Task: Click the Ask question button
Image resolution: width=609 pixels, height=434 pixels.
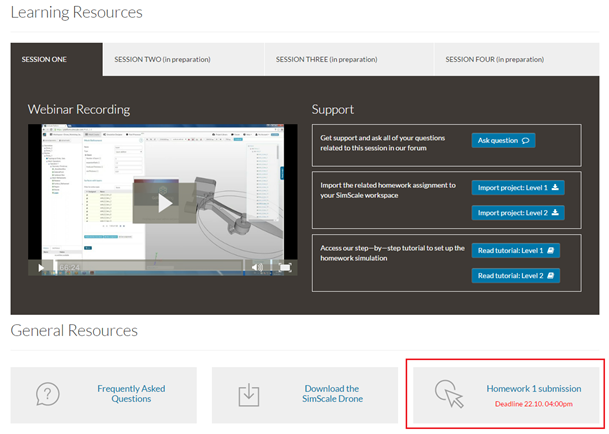Action: pyautogui.click(x=503, y=141)
